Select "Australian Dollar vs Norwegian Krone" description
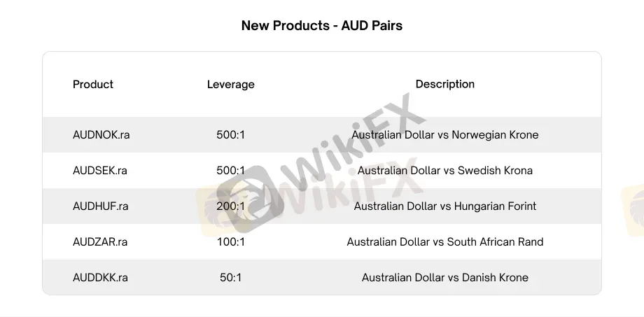 pos(444,134)
